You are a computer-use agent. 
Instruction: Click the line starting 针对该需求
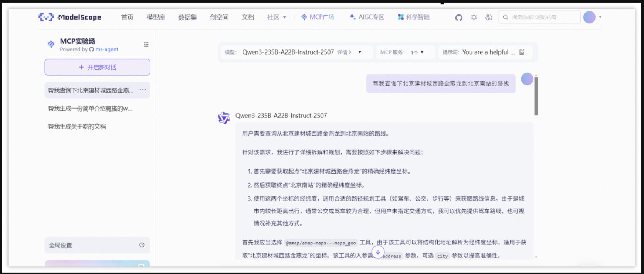[333, 152]
